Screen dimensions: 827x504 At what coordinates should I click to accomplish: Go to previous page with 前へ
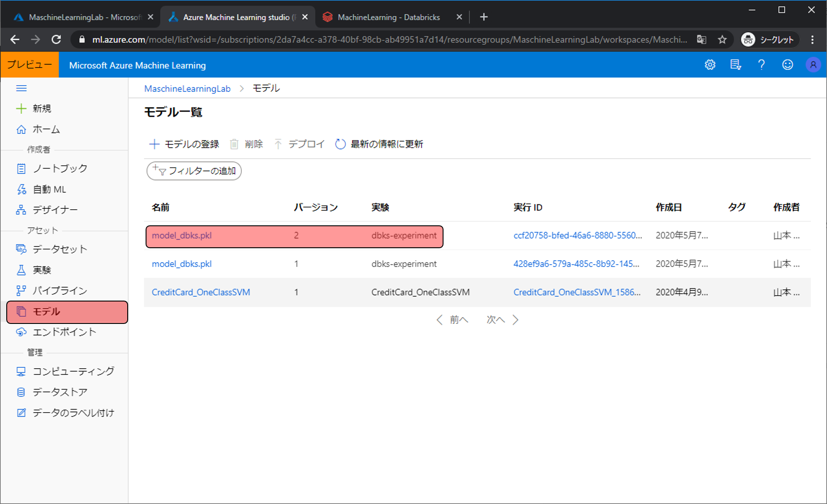452,320
